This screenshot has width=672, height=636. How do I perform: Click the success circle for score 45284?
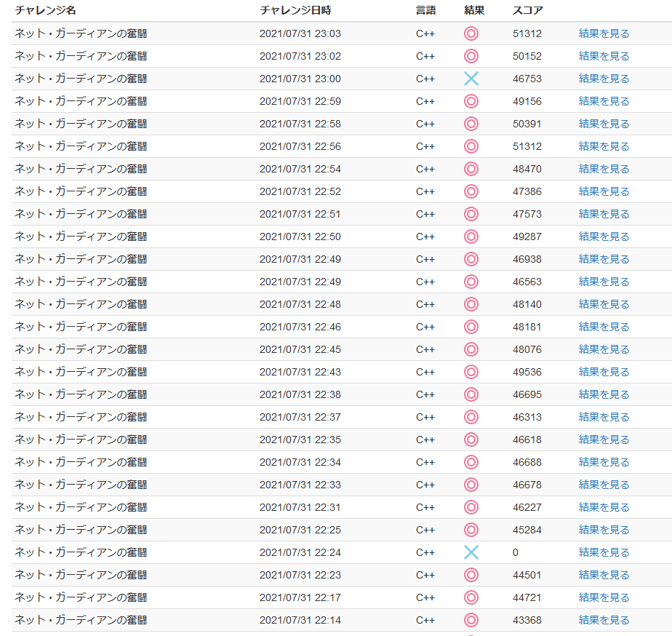pos(471,530)
